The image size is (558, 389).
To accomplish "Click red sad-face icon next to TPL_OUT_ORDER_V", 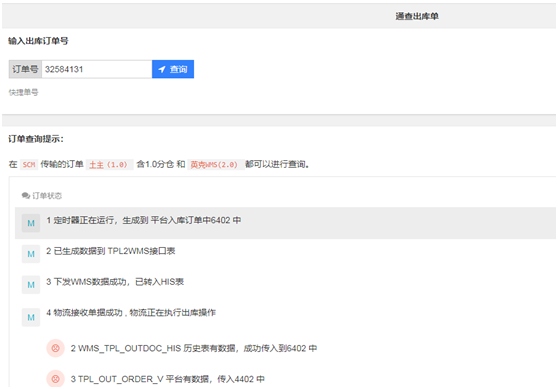I will tap(56, 379).
